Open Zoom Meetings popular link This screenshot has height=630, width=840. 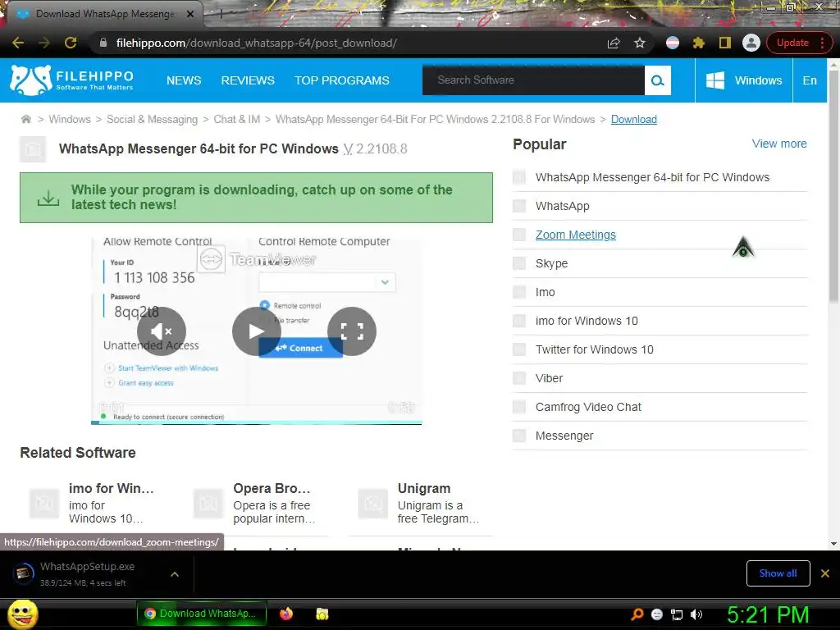coord(575,235)
